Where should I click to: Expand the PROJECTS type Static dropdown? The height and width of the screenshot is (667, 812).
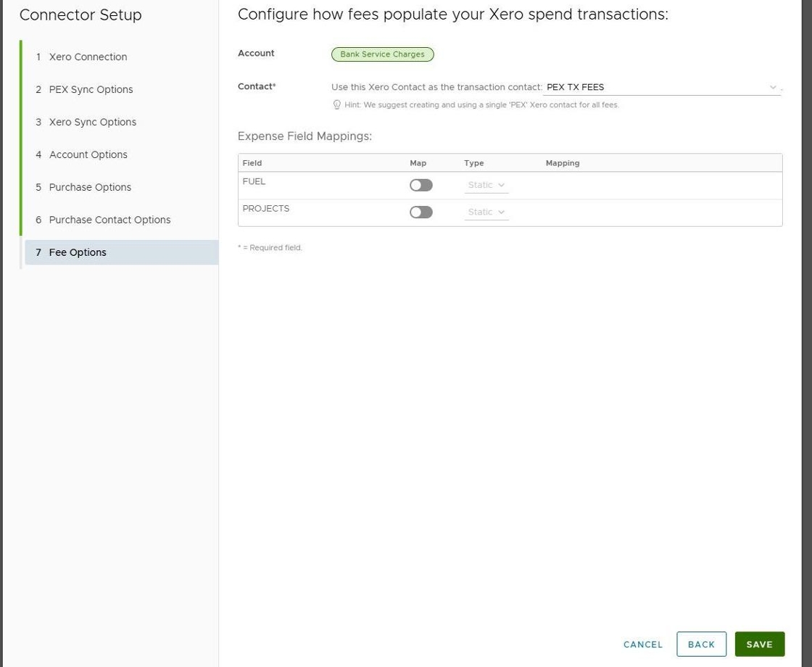486,212
